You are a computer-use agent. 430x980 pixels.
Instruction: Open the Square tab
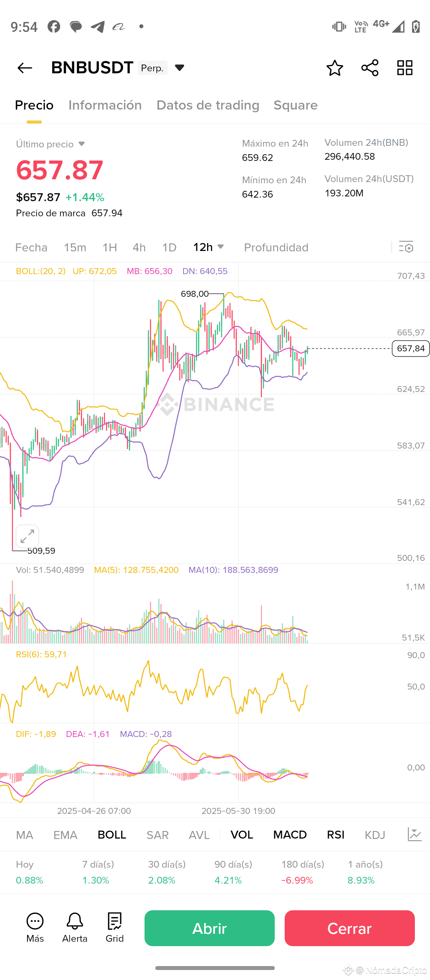click(295, 105)
